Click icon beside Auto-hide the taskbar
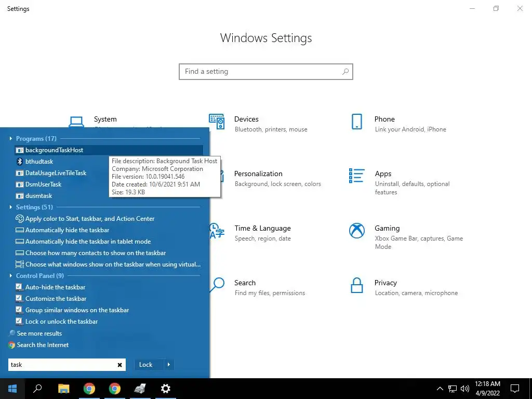This screenshot has width=532, height=399. pyautogui.click(x=19, y=287)
